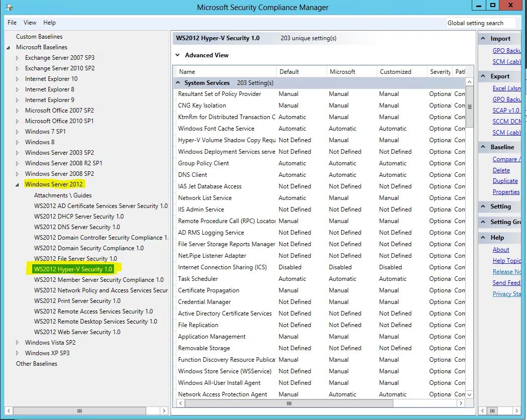Select Other Baselines in the tree
Screen dimensions: 527x420
tap(37, 364)
